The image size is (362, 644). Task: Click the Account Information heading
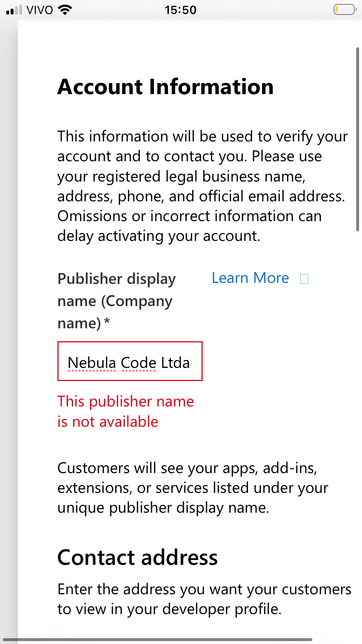pyautogui.click(x=166, y=87)
